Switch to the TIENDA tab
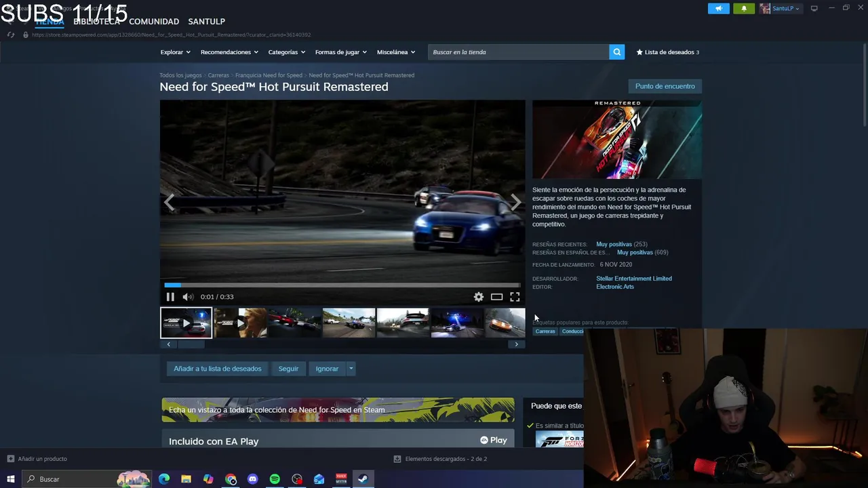The image size is (868, 488). [50, 22]
